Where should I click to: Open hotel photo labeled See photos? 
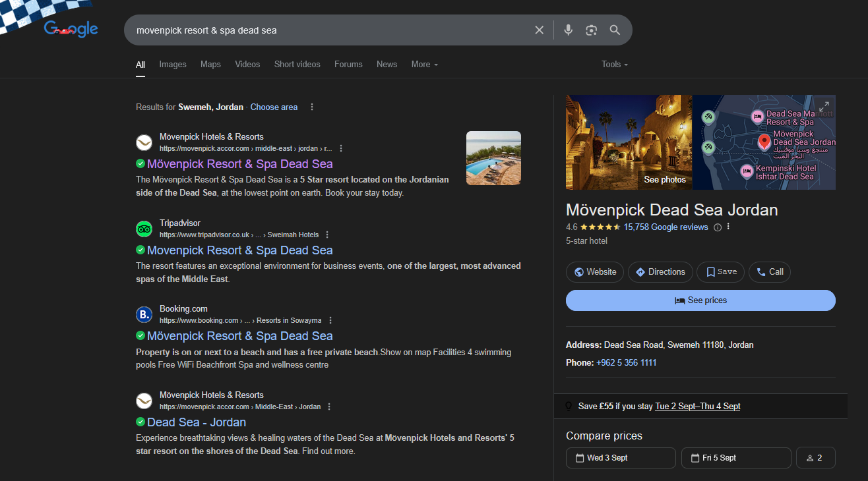pyautogui.click(x=629, y=142)
